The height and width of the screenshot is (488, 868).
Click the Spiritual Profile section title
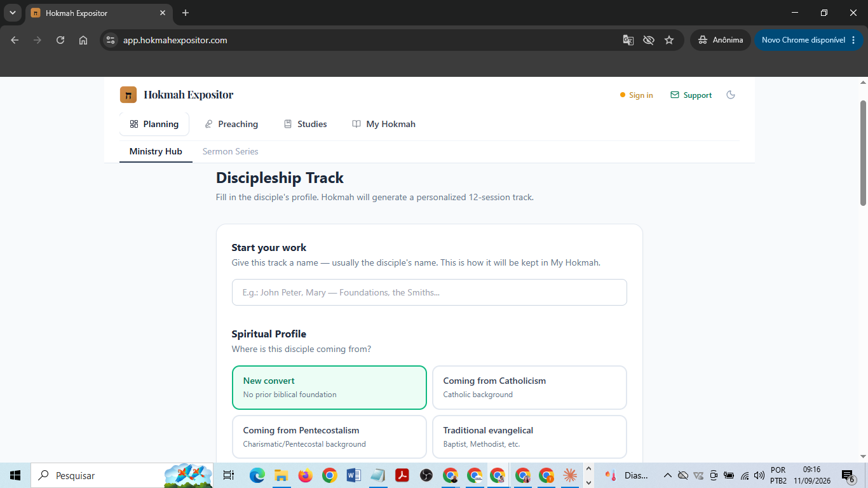click(269, 334)
